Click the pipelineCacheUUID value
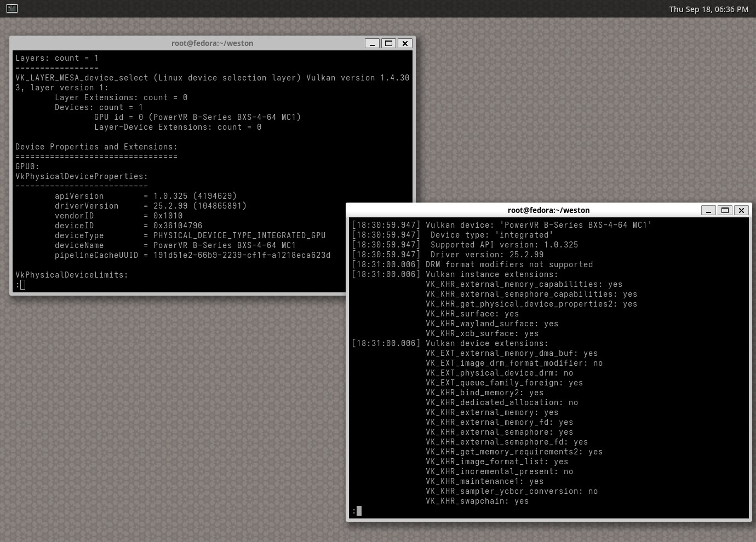The height and width of the screenshot is (542, 756). (242, 255)
